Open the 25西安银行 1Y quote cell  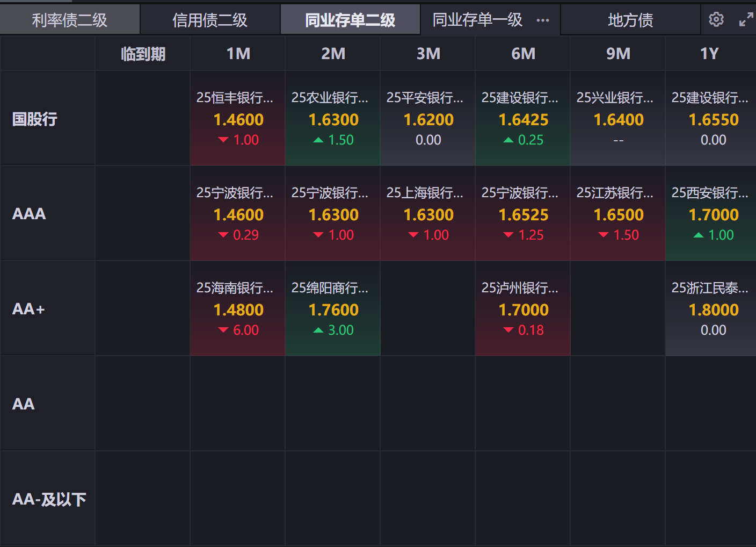coord(710,214)
